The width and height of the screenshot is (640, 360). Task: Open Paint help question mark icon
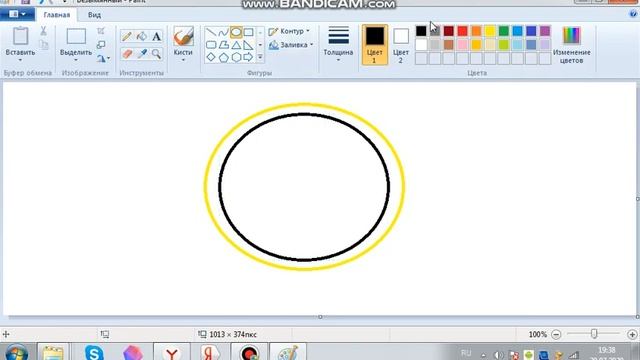click(633, 14)
